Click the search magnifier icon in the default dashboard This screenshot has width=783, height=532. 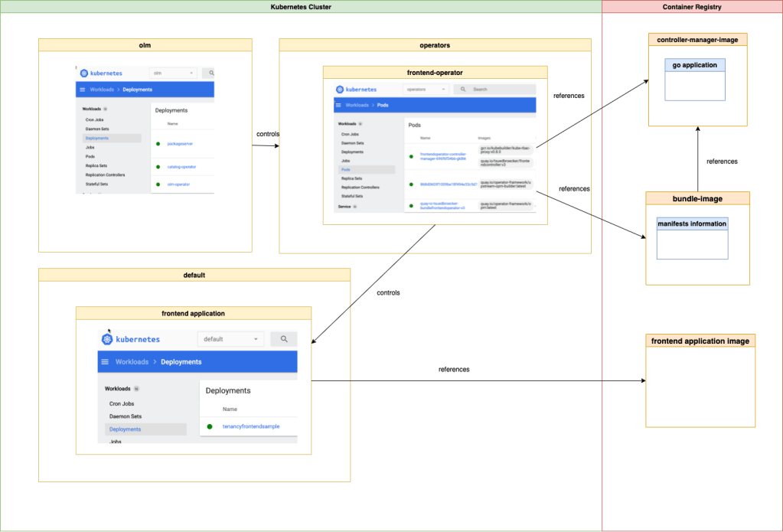[x=284, y=339]
